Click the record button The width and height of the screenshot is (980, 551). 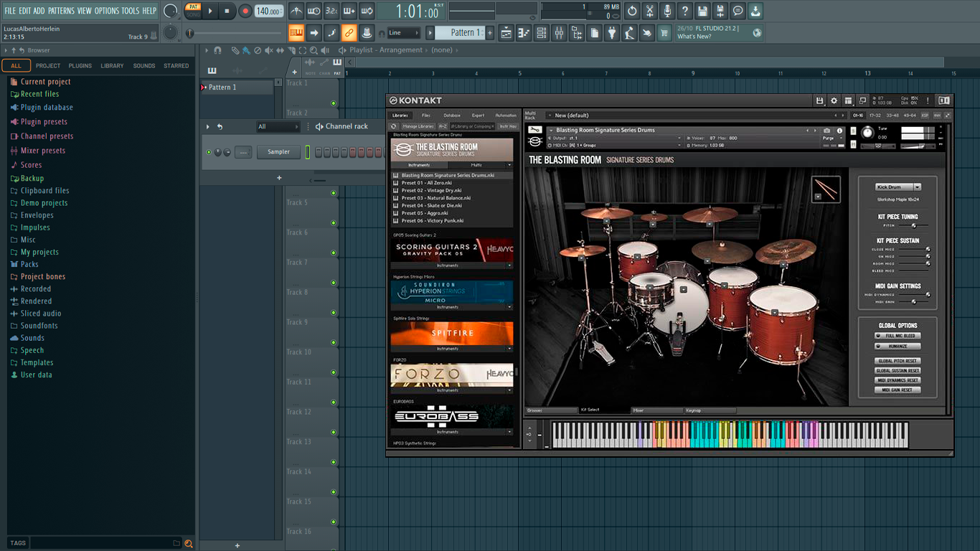pos(245,11)
